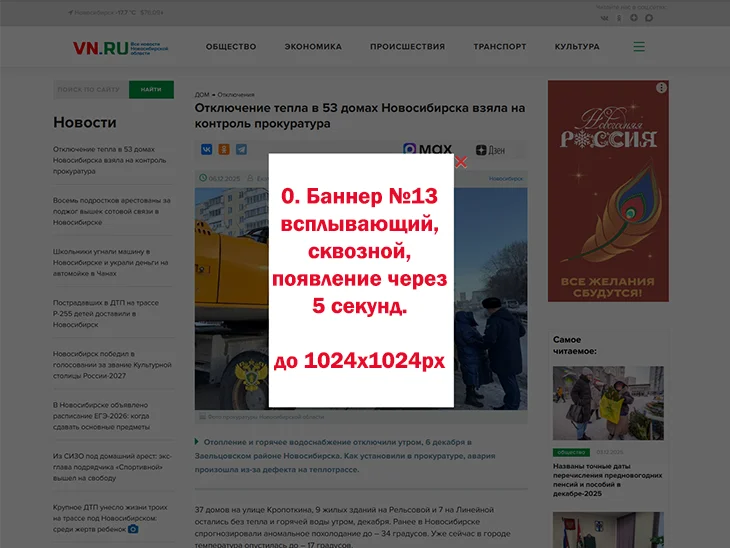Click the location arrow near Новосибирск weather
The height and width of the screenshot is (548, 730).
click(70, 13)
